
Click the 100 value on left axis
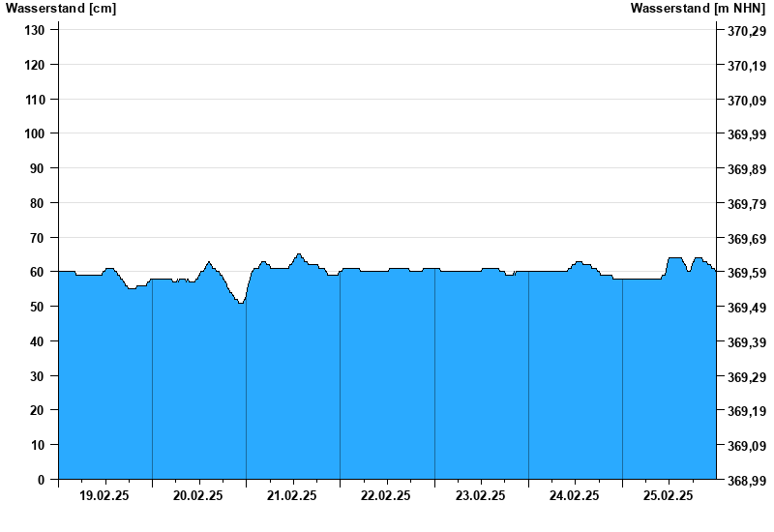click(x=35, y=133)
